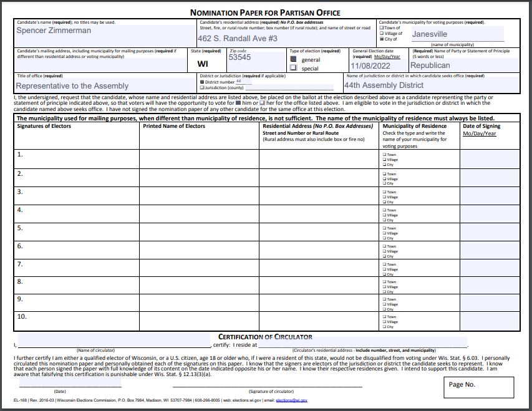Click the general election date field '11/08/2022'

pos(379,66)
